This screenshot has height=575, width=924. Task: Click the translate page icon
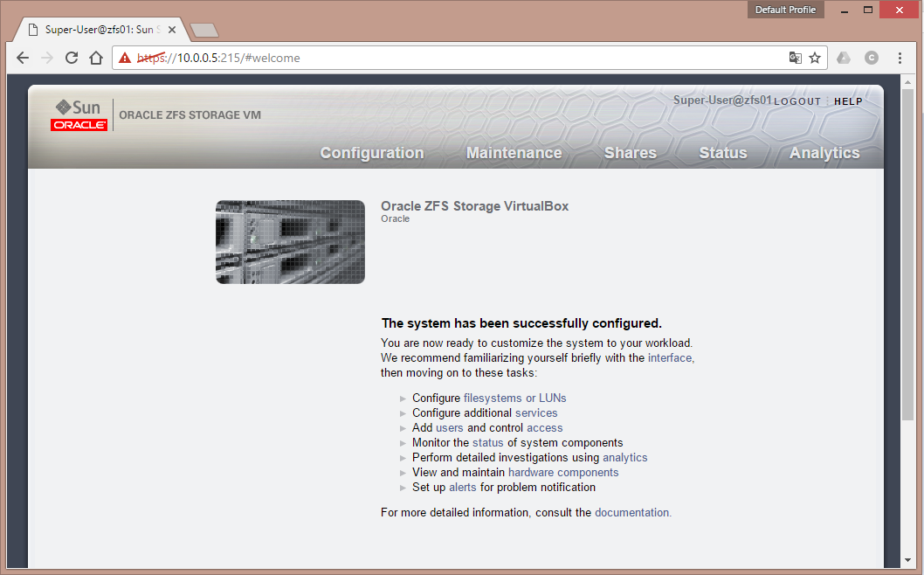pos(795,58)
